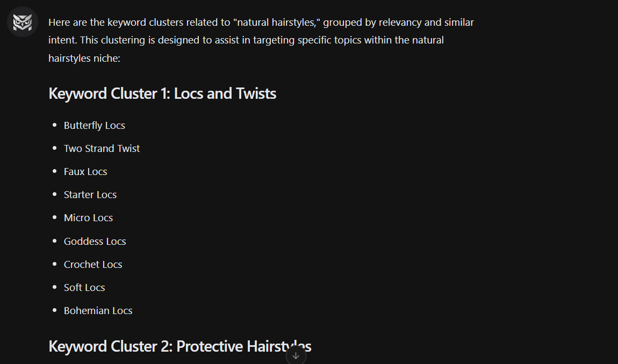Click the bullet point before Micro Locs
The width and height of the screenshot is (618, 364).
click(54, 217)
